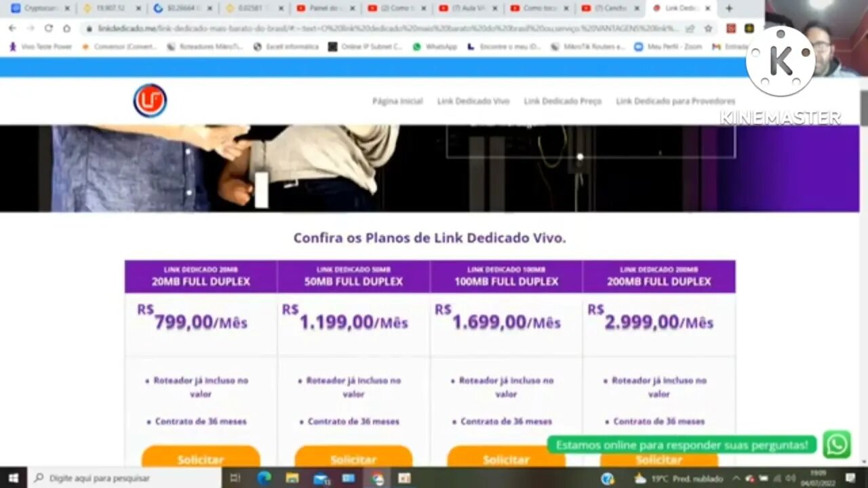The image size is (868, 488).
Task: Open the Link Dedicado Preço menu item
Action: point(562,101)
